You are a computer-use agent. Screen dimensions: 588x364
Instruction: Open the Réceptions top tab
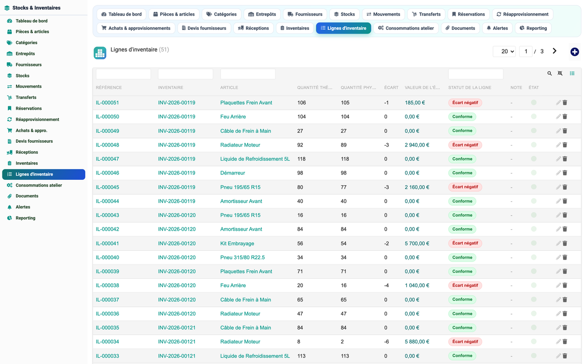click(x=253, y=28)
